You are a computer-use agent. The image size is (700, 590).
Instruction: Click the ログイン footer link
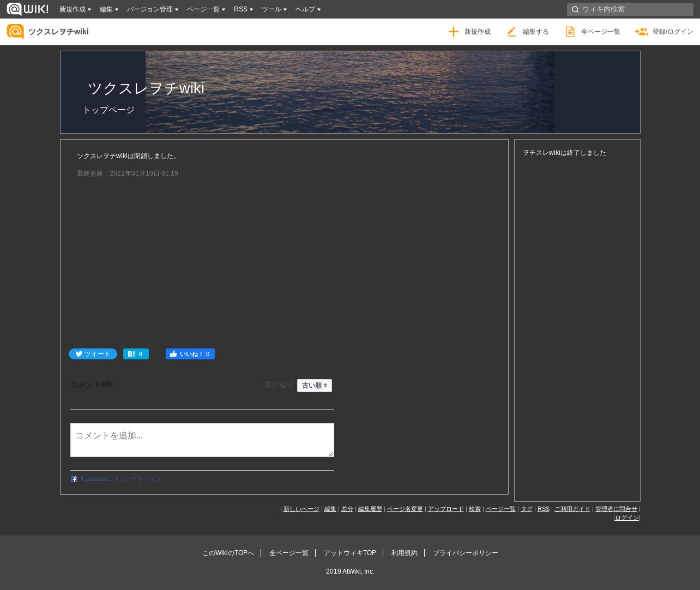coord(627,517)
